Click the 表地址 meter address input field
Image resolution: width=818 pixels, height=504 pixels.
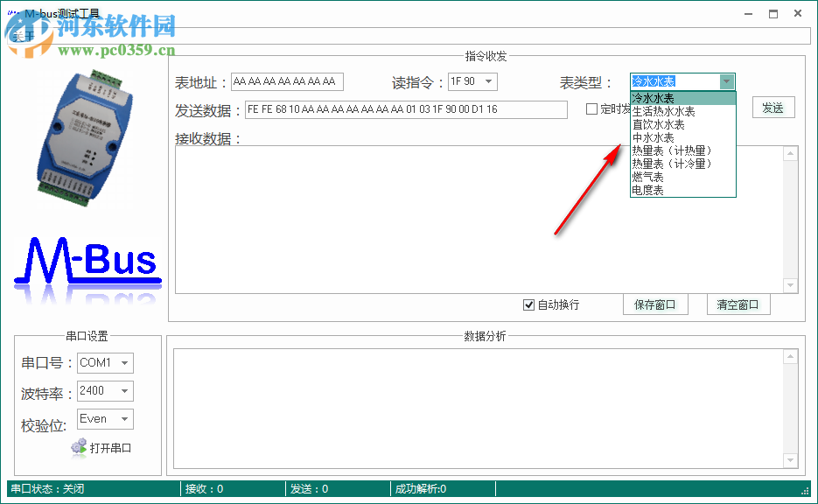coord(286,80)
